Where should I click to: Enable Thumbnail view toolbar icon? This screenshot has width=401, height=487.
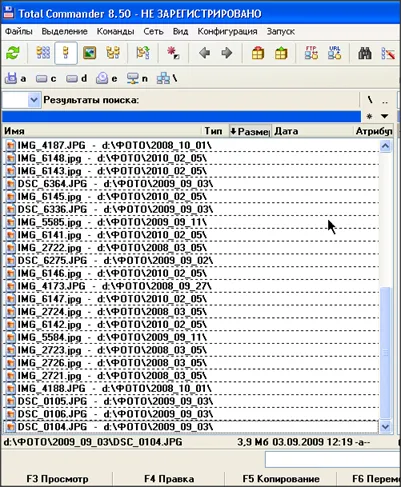click(x=89, y=53)
